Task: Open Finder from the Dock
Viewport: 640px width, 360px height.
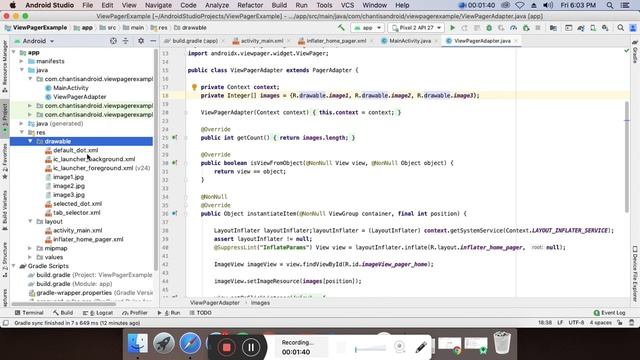Action: [138, 343]
